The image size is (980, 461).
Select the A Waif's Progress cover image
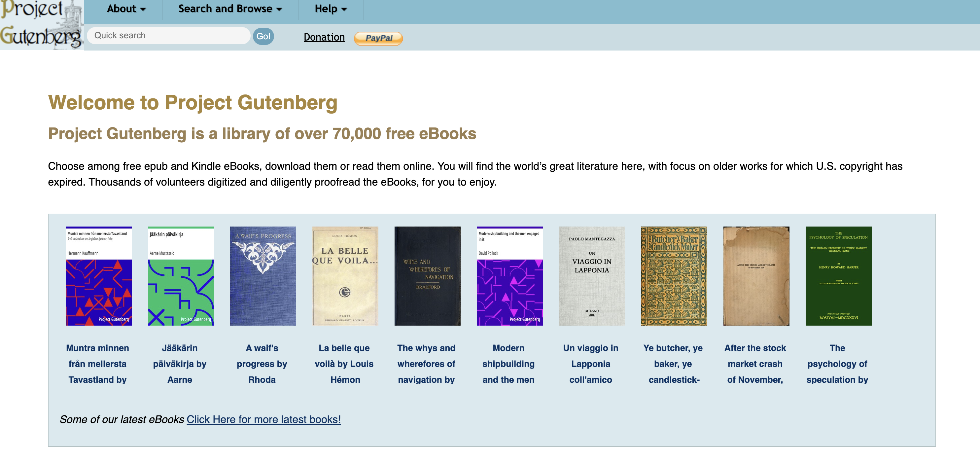point(263,276)
